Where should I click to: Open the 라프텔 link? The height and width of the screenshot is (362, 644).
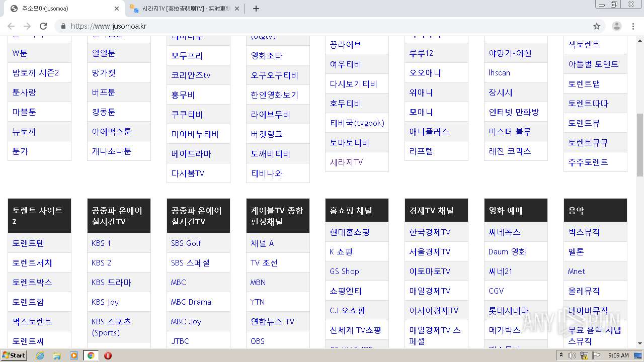coord(421,151)
